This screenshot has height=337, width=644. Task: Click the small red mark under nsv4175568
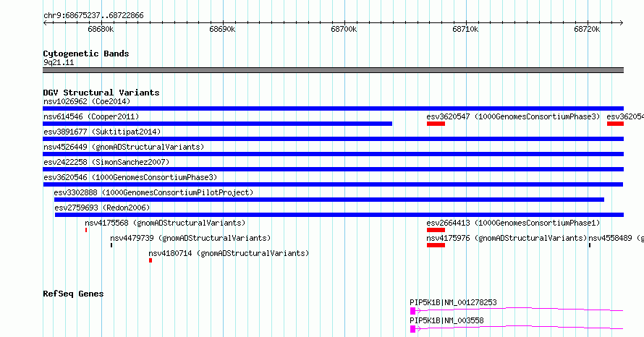[x=86, y=230]
